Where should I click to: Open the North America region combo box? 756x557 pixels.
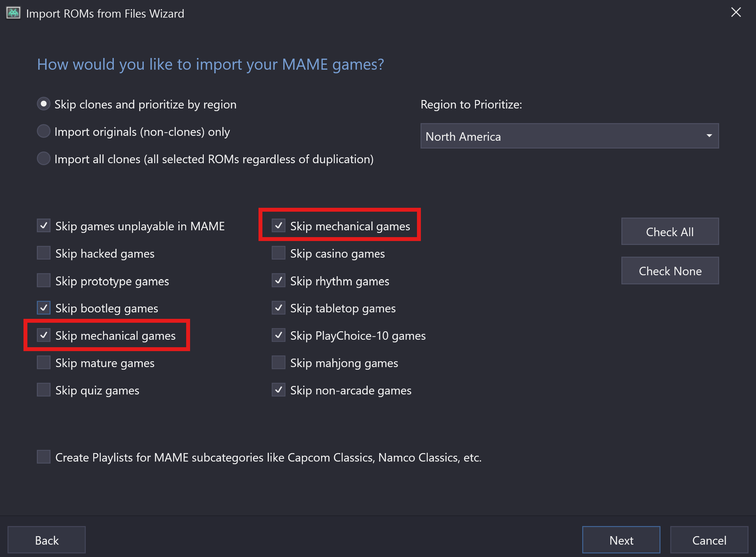point(570,136)
